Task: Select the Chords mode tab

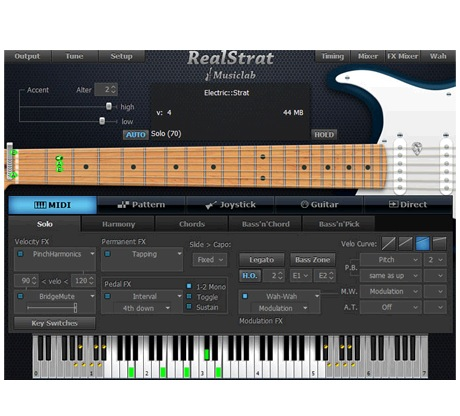Action: (192, 224)
